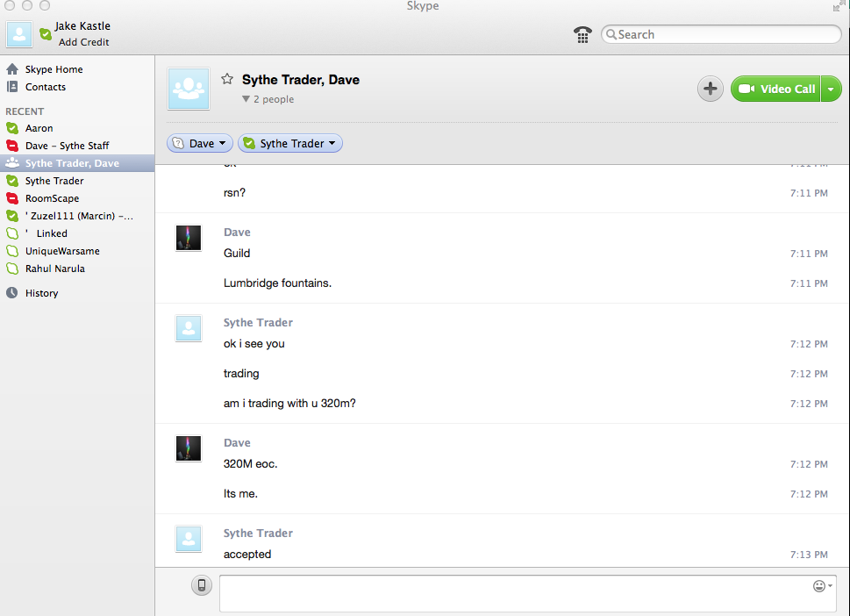Image resolution: width=850 pixels, height=616 pixels.
Task: Open the Sythe Trader participant dropdown
Action: 290,143
